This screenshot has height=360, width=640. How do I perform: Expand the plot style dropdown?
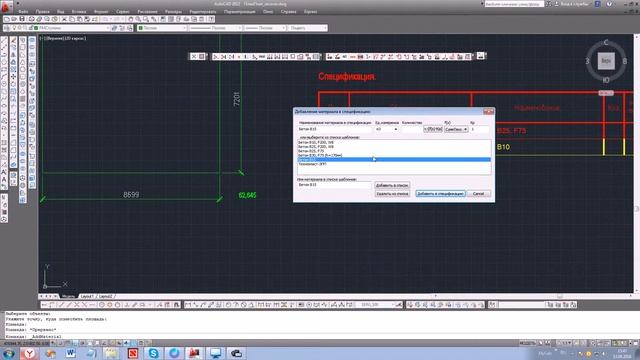click(325, 28)
